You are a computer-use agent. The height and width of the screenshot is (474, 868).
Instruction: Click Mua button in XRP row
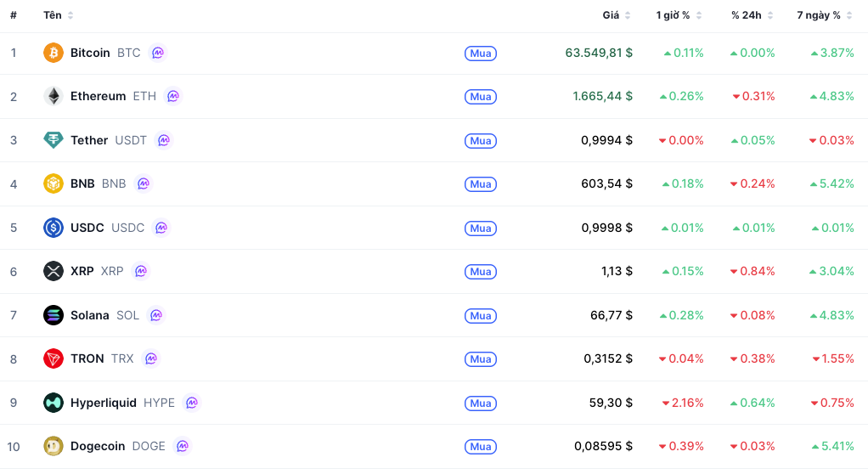point(481,272)
